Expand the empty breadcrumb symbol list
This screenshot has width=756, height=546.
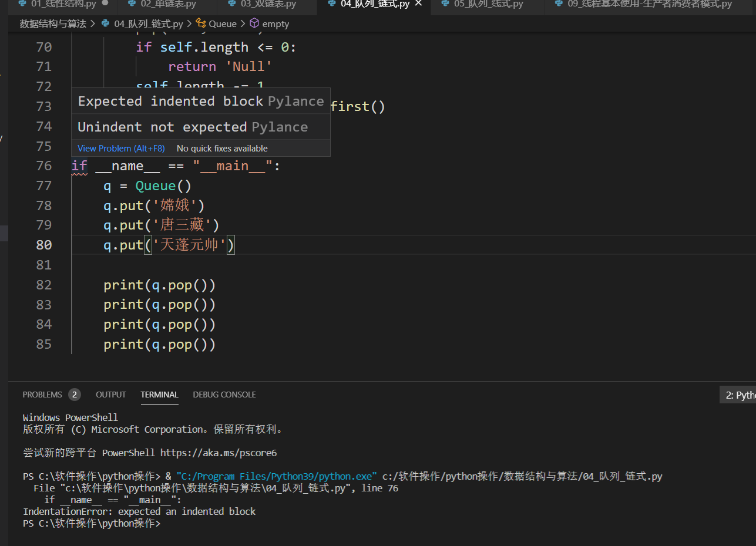coord(275,24)
